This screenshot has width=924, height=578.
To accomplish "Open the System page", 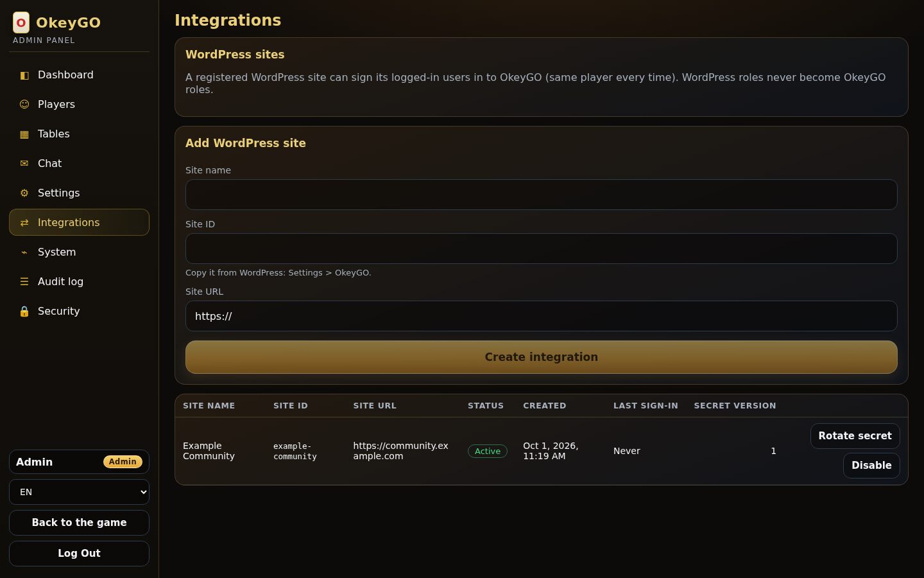I will [x=79, y=252].
